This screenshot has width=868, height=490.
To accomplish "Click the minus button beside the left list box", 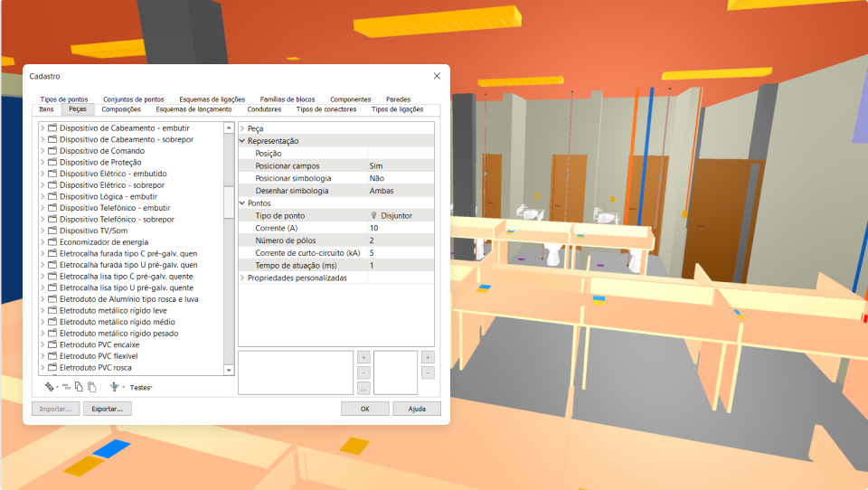I will pyautogui.click(x=363, y=372).
